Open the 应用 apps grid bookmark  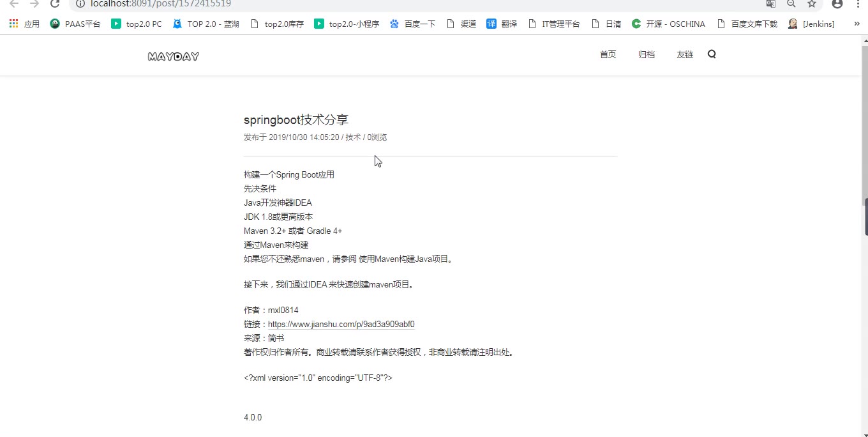point(24,24)
